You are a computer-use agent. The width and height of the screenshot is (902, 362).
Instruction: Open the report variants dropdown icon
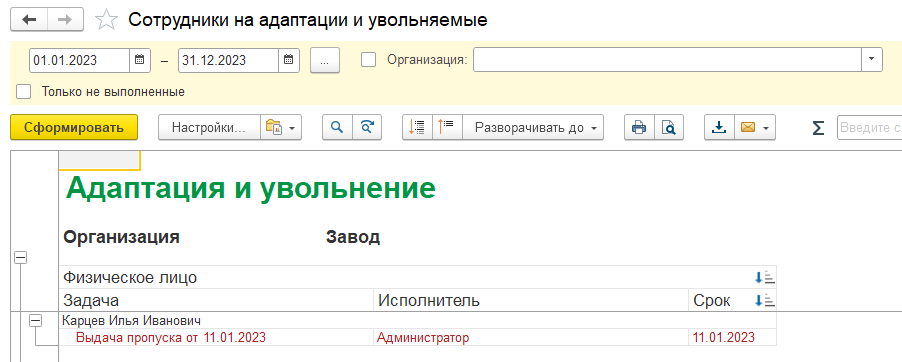[281, 127]
